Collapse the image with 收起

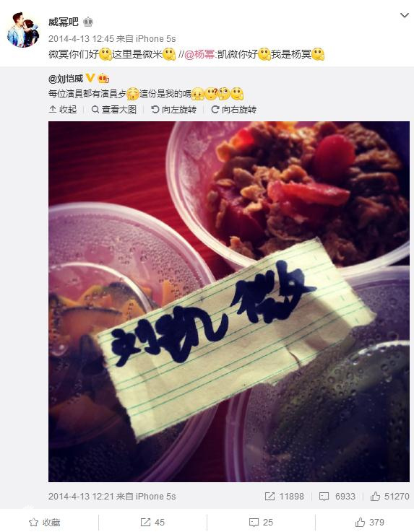click(63, 109)
